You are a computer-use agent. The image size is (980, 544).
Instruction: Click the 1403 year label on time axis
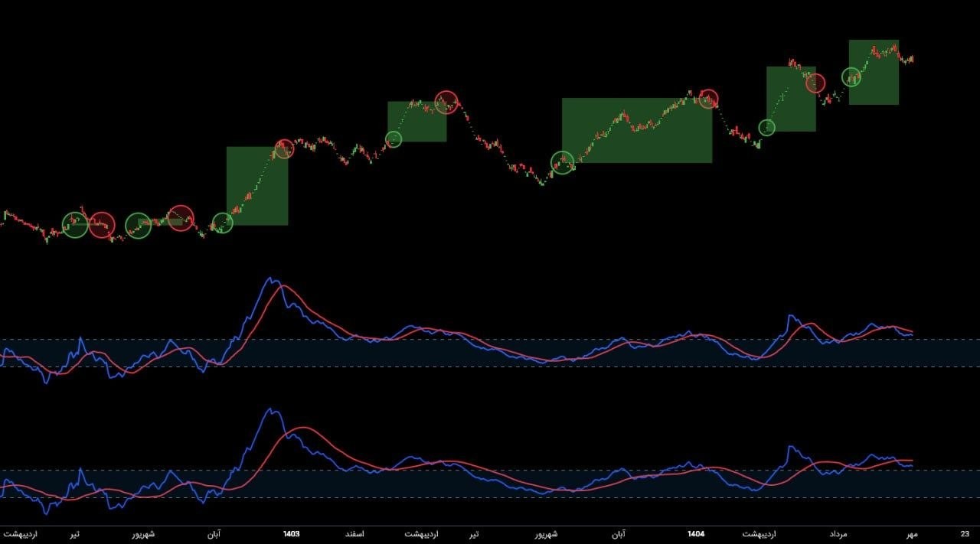point(291,534)
